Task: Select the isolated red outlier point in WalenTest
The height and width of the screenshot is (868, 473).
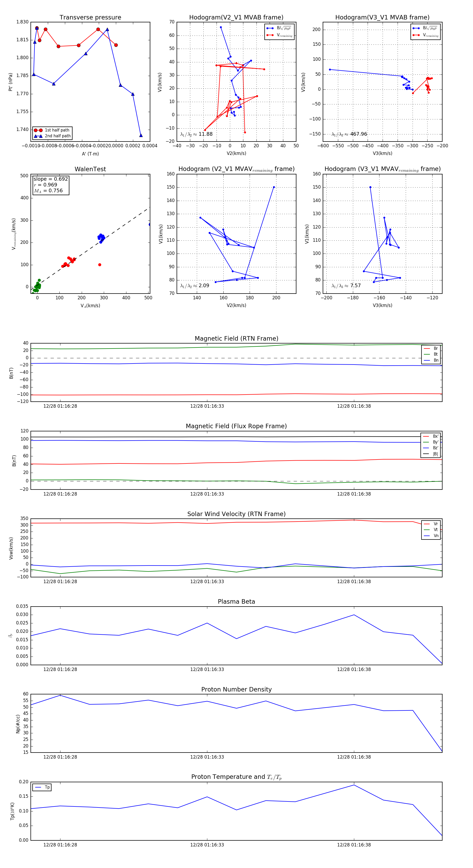Action: (x=100, y=265)
